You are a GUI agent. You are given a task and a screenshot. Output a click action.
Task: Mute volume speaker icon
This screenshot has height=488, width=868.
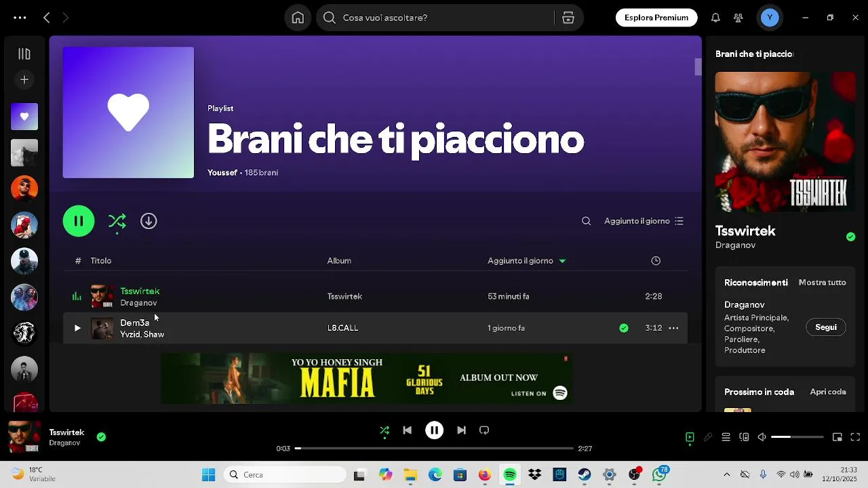(762, 437)
